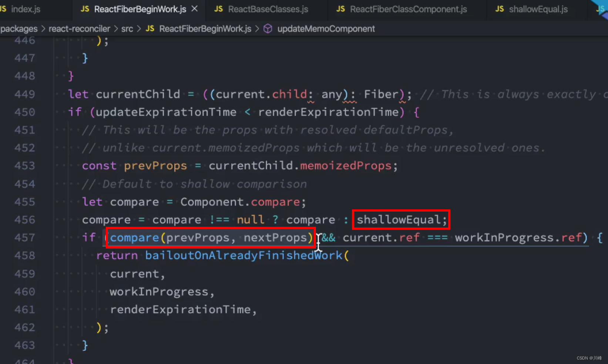This screenshot has height=364, width=608.
Task: Click 'workInProgress,' argument on line 460
Action: [x=162, y=292]
